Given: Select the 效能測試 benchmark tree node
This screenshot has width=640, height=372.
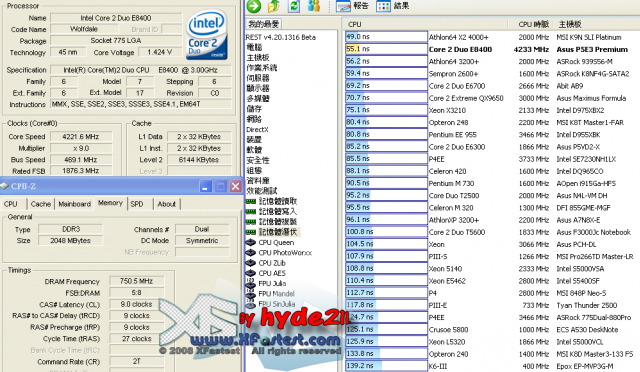Looking at the screenshot, I should coord(262,191).
